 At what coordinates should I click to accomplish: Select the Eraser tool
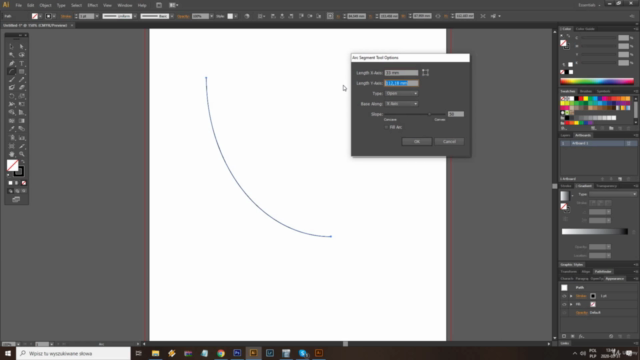coord(22,88)
